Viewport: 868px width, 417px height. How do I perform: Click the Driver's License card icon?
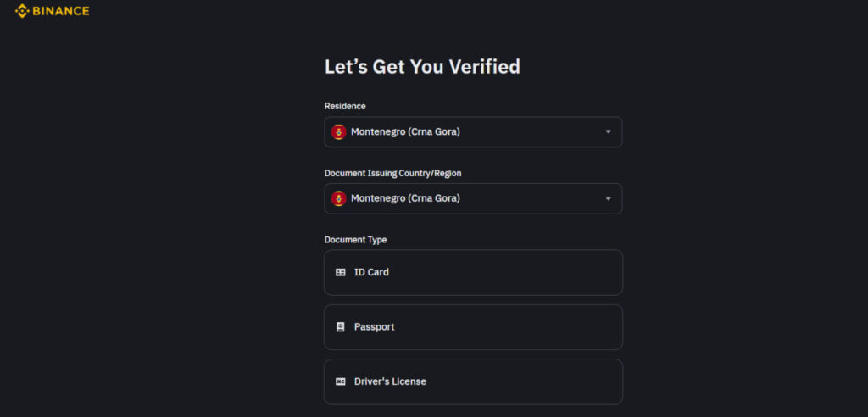tap(341, 381)
